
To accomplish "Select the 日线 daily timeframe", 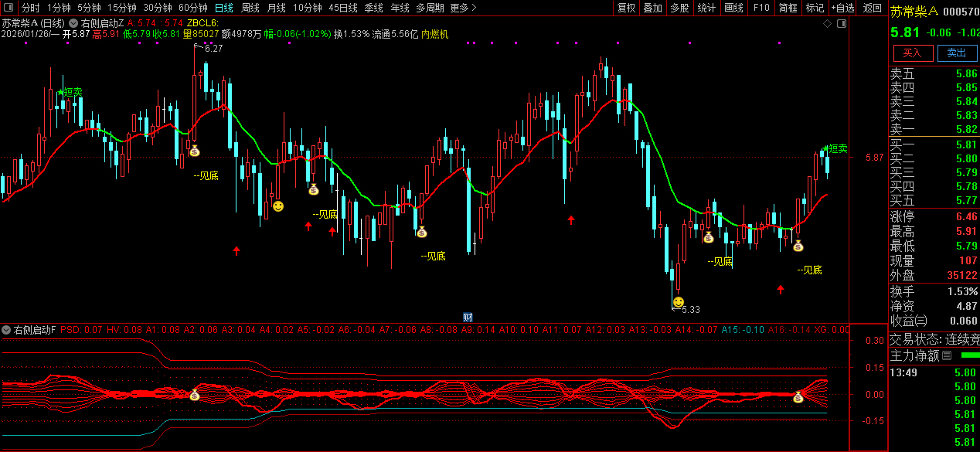I will coord(223,8).
